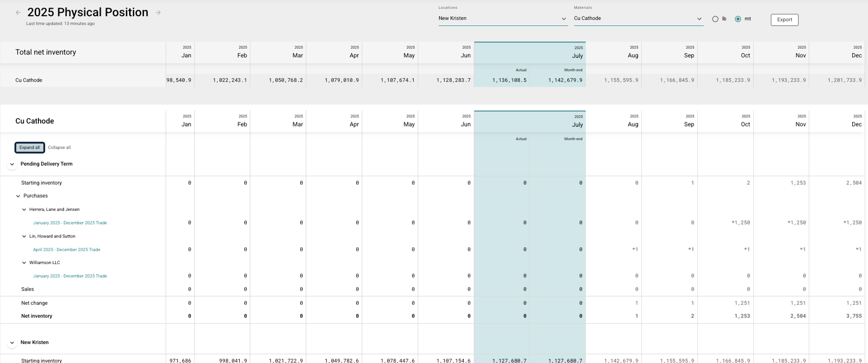Click the previous year left arrow
The width and height of the screenshot is (868, 363).
[18, 13]
